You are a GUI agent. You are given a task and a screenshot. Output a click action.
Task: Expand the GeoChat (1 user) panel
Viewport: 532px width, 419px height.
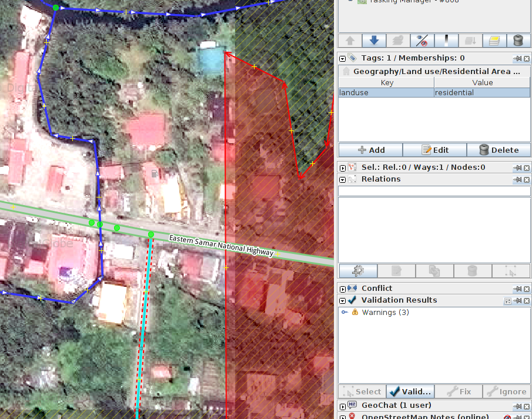(342, 406)
